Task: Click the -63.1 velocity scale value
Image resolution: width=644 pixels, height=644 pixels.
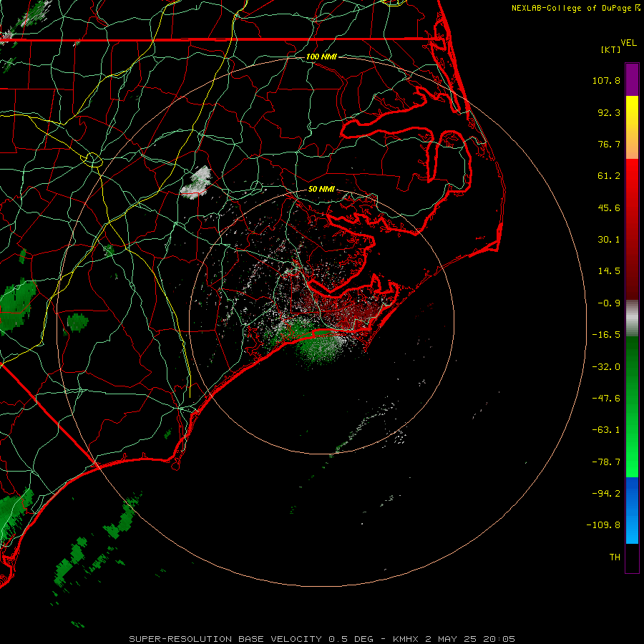Action: 606,430
